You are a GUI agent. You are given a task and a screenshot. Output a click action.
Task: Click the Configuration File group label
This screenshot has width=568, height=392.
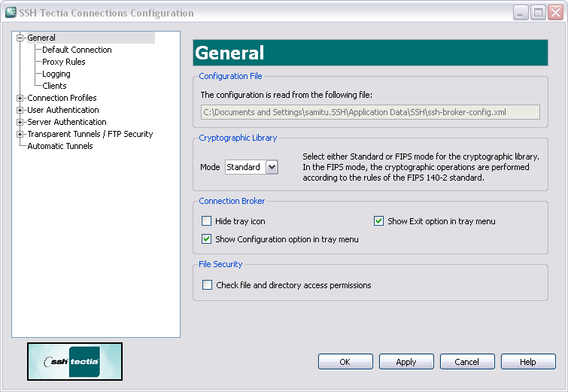[x=230, y=76]
